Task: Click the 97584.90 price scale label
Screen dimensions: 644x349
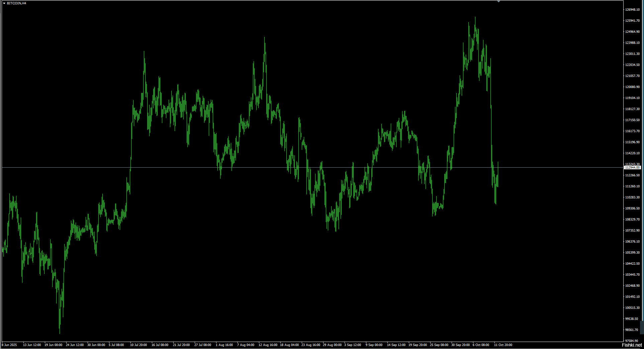Action: tap(632, 341)
